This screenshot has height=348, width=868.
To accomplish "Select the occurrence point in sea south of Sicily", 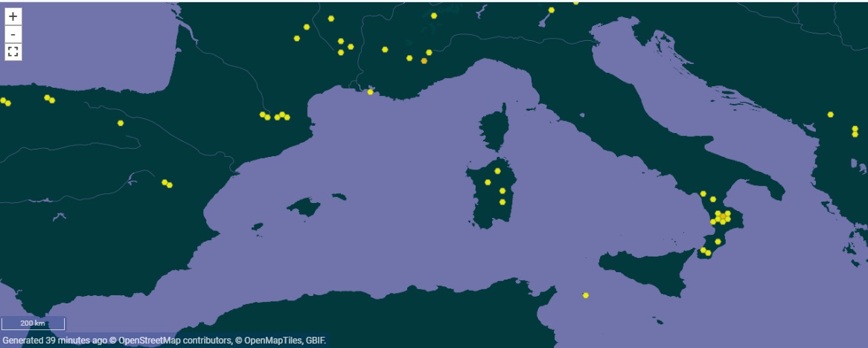I will click(586, 295).
